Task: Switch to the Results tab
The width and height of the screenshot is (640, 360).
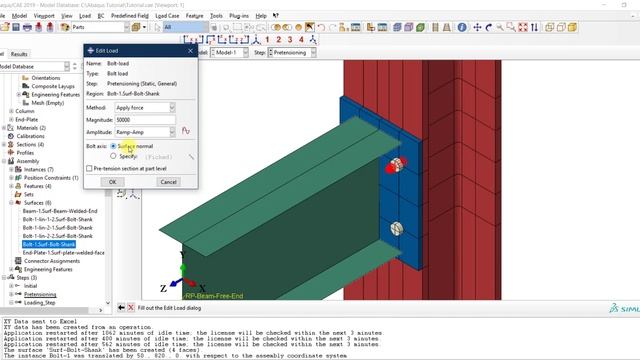Action: coord(19,54)
